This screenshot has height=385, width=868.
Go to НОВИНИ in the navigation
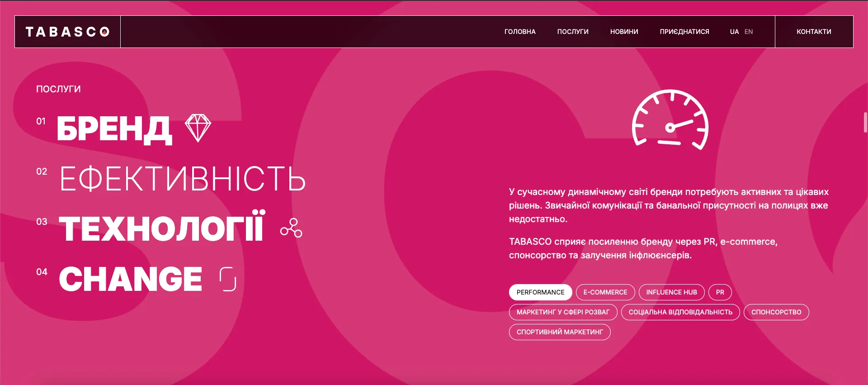(x=624, y=32)
